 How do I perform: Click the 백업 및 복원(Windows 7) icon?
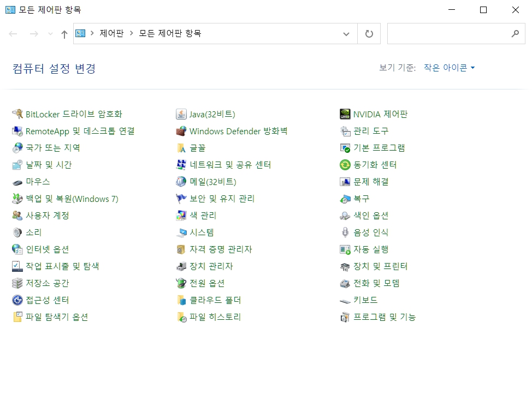(17, 199)
